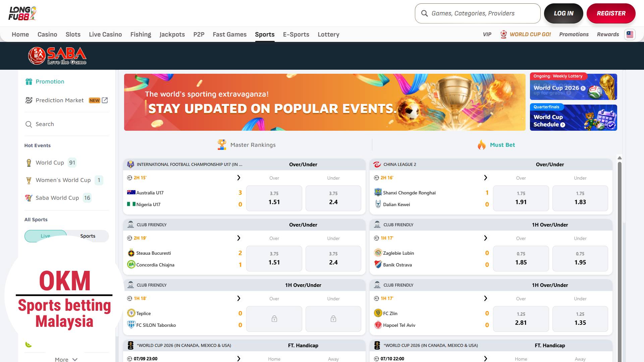Open the Lottery menu
This screenshot has width=644, height=362.
[329, 35]
